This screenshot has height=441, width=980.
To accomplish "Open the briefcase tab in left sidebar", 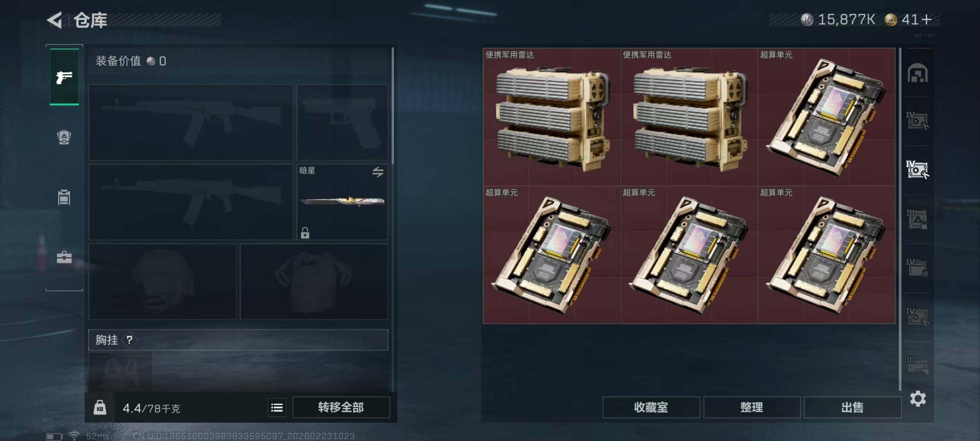I will (x=64, y=257).
